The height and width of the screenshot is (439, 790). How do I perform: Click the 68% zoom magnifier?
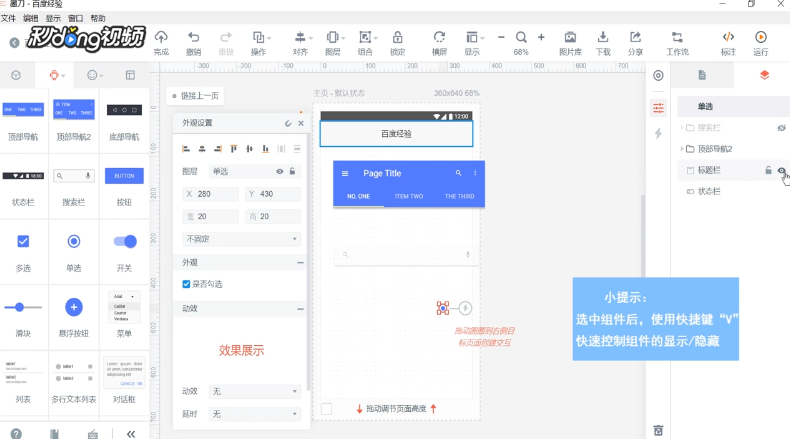coord(521,37)
